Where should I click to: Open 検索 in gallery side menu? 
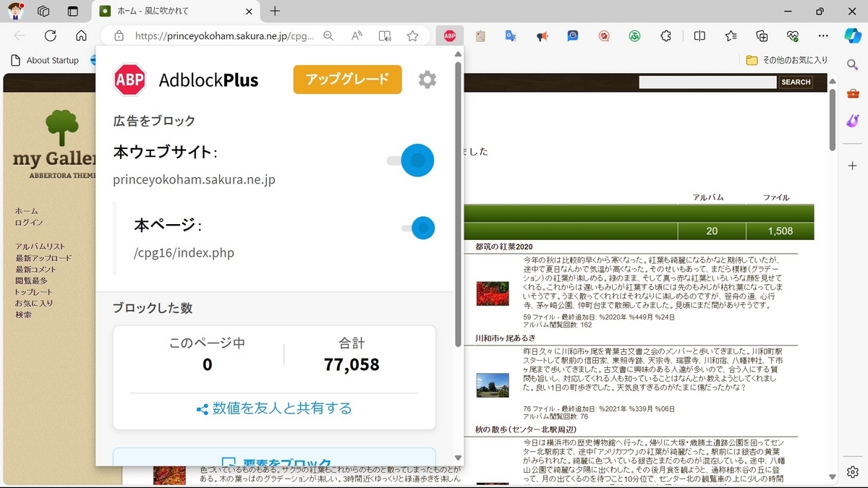pos(23,314)
